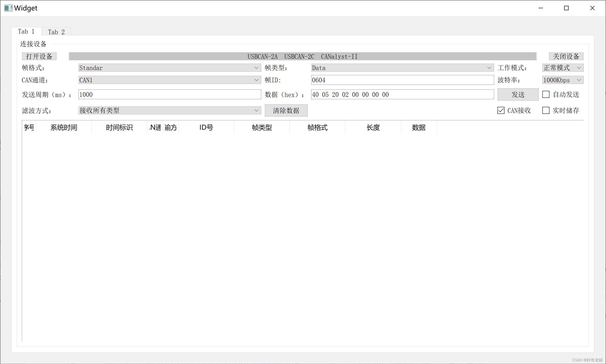The height and width of the screenshot is (364, 606).
Task: Select Tab 1
Action: point(26,31)
